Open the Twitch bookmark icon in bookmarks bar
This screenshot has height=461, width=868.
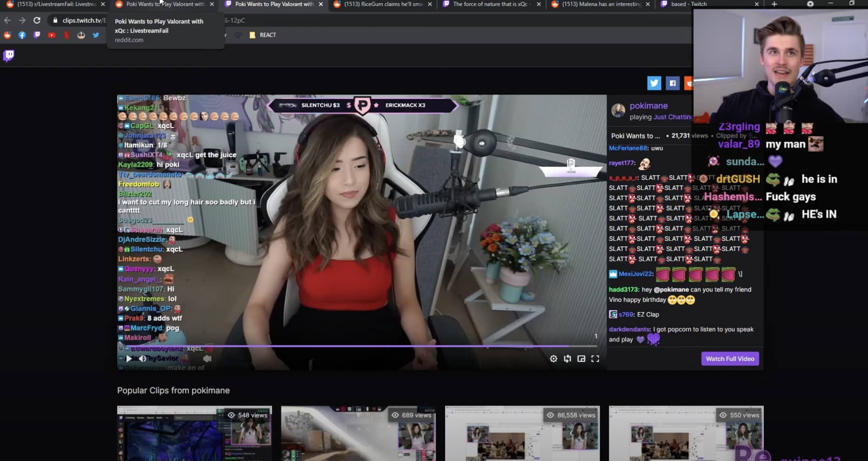coord(37,35)
